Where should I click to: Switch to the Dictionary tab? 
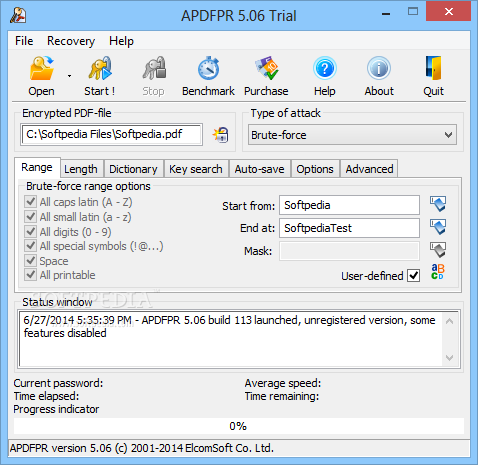(133, 169)
